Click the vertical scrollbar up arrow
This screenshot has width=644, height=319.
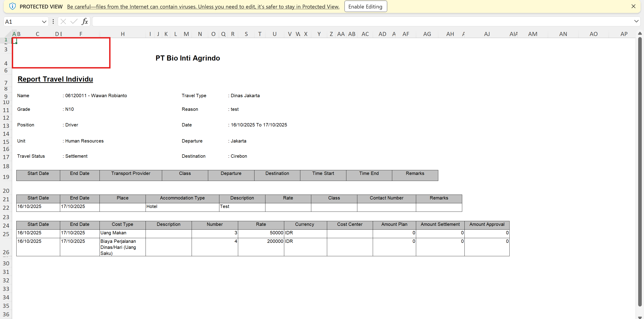(640, 34)
